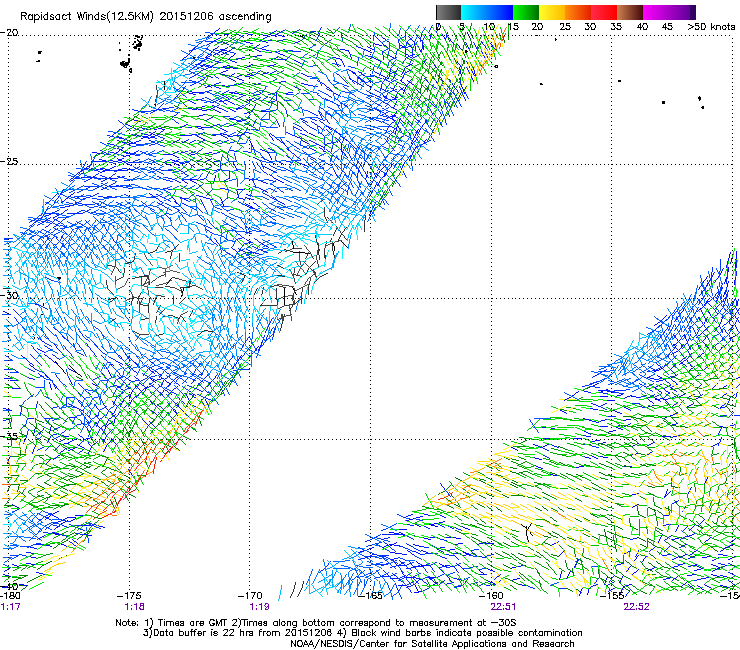The width and height of the screenshot is (740, 650).
Task: Select the gray 0-5 knots color segment
Action: click(x=448, y=12)
